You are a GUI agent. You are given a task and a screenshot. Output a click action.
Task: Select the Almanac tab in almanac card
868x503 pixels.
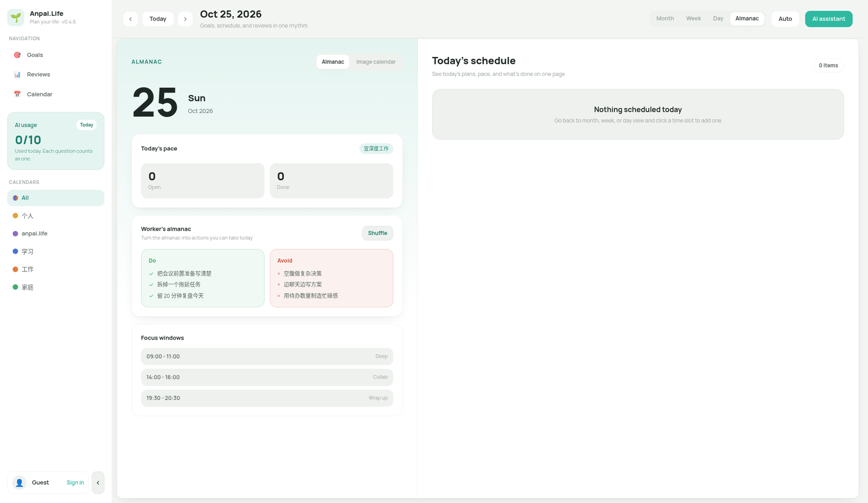pos(333,62)
